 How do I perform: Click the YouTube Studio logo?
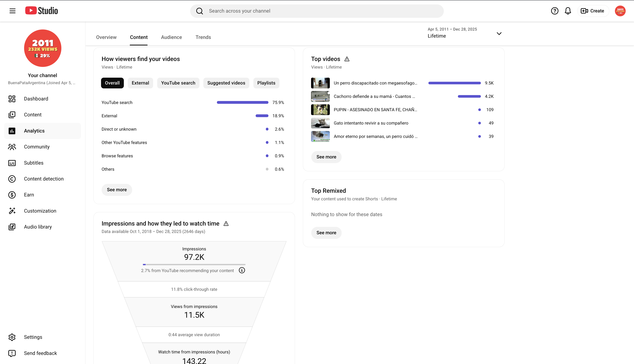pos(42,11)
